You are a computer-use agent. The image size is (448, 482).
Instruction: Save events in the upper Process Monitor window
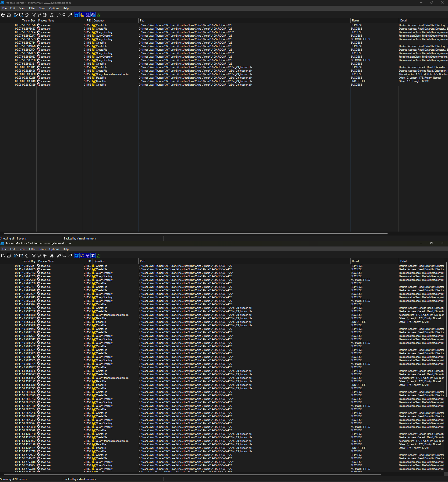click(x=9, y=15)
